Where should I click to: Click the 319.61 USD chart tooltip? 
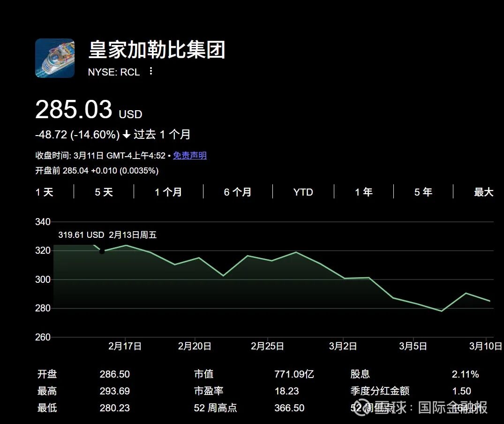[107, 235]
